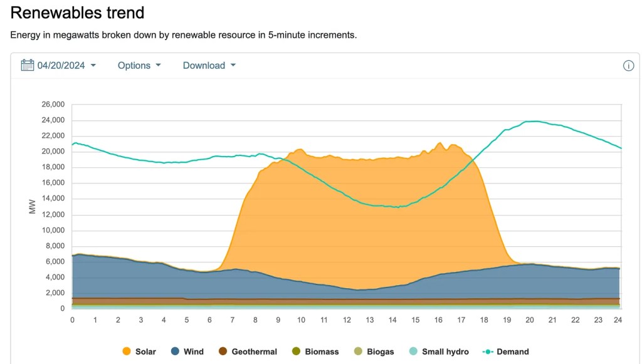Click the orange Solar legend dot

[127, 351]
